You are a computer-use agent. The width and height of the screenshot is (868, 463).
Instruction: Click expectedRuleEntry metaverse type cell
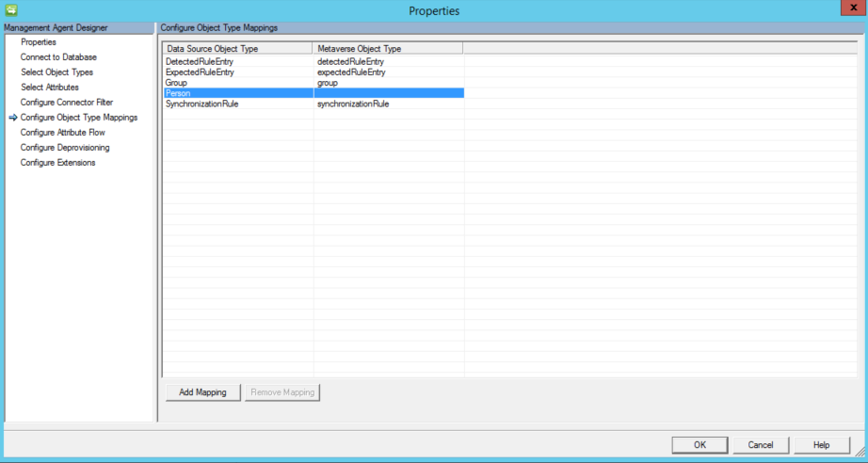tap(351, 72)
